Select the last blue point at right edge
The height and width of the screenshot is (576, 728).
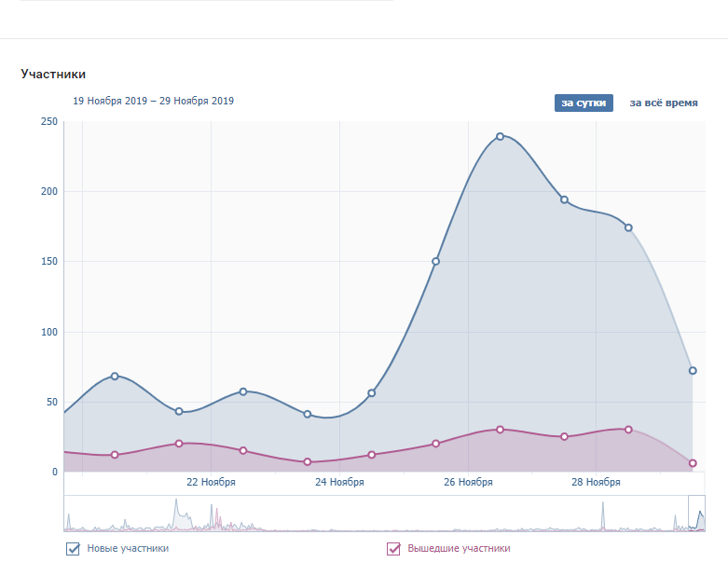click(693, 371)
